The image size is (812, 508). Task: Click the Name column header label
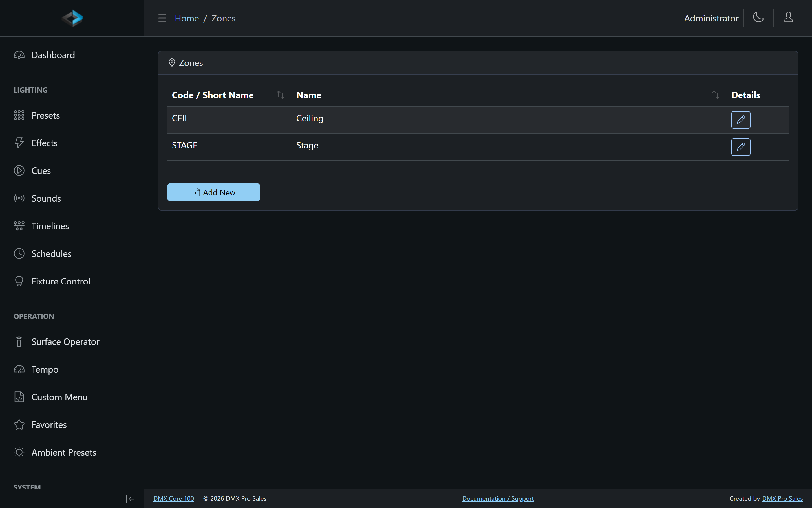(x=308, y=95)
